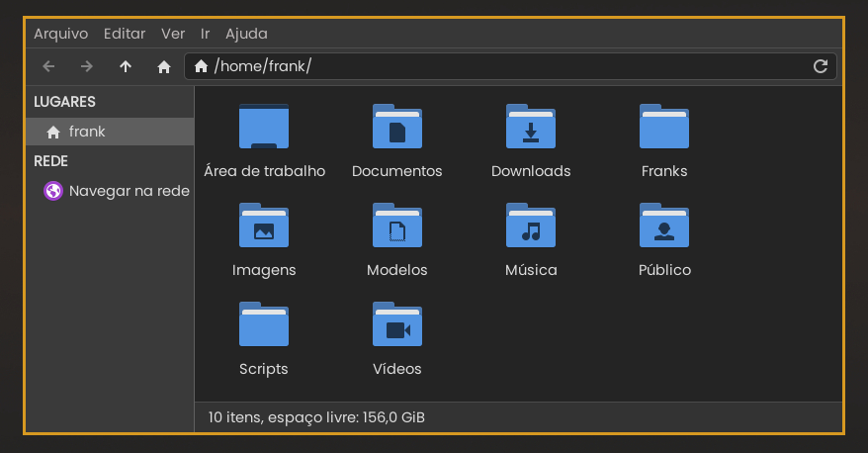The height and width of the screenshot is (453, 868).
Task: Open the Editar menu
Action: tap(125, 34)
